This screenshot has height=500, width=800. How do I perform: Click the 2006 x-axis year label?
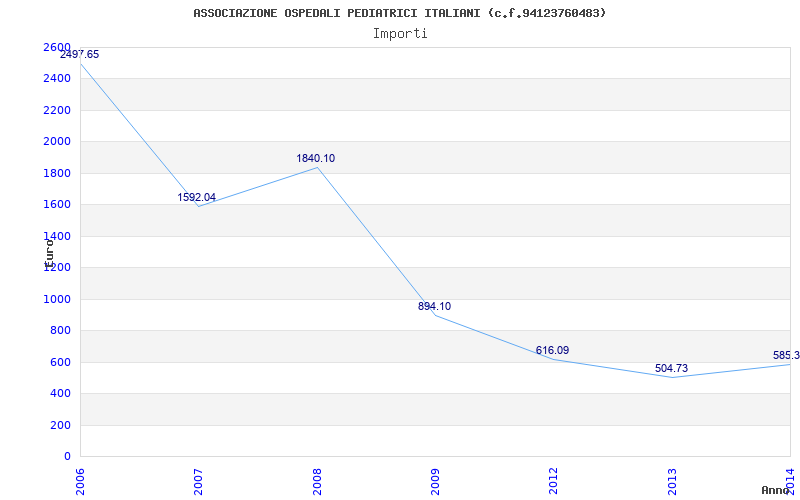coord(80,482)
